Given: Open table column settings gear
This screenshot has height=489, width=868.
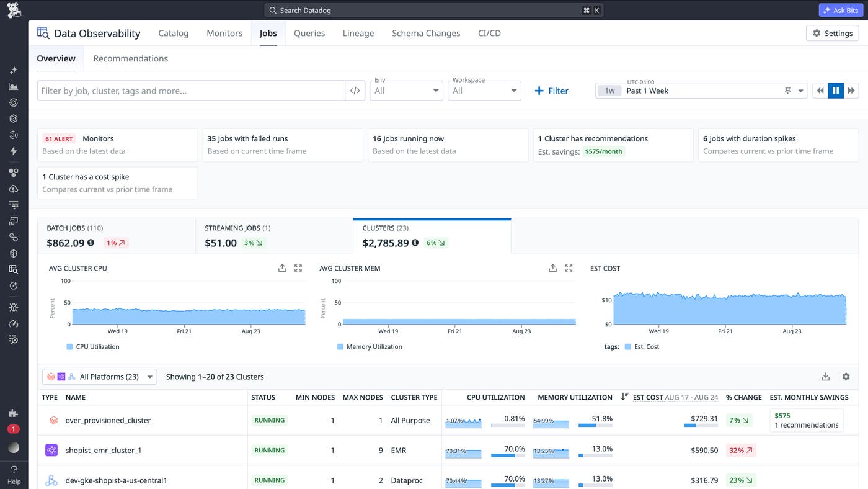Looking at the screenshot, I should click(846, 377).
